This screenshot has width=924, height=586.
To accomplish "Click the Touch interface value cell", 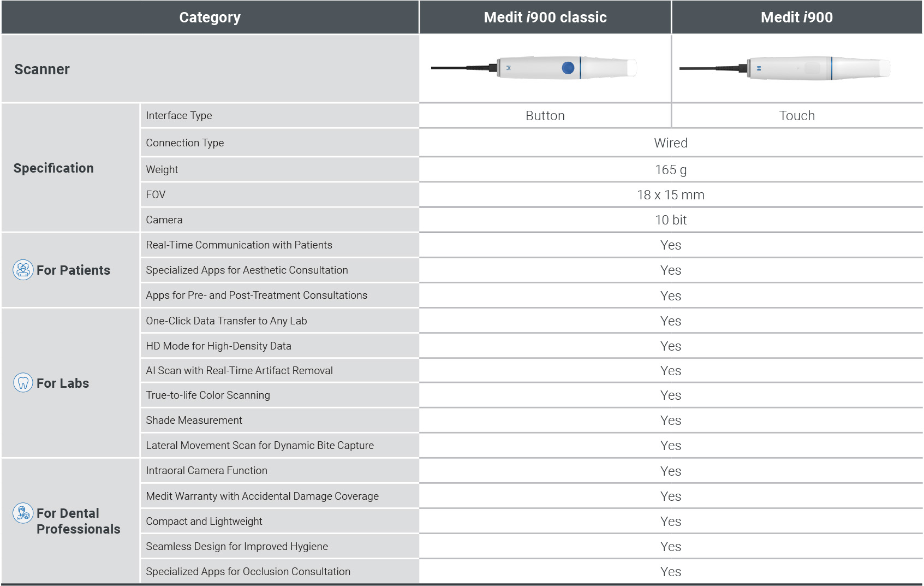I will [796, 116].
